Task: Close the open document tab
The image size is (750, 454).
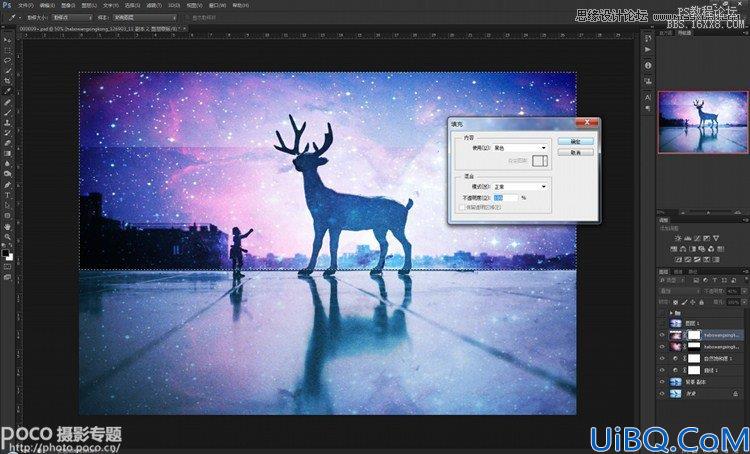Action: (185, 29)
